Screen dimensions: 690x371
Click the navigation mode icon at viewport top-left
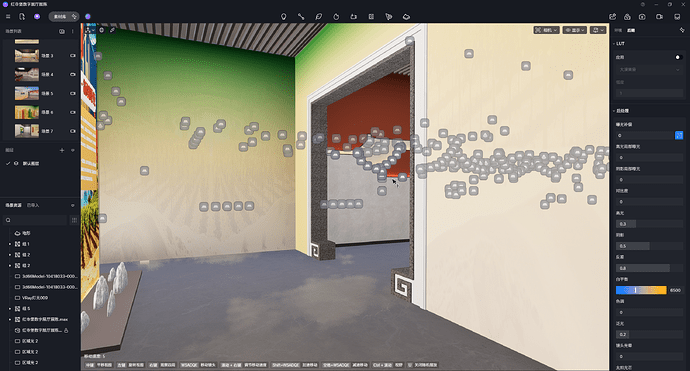tap(89, 30)
